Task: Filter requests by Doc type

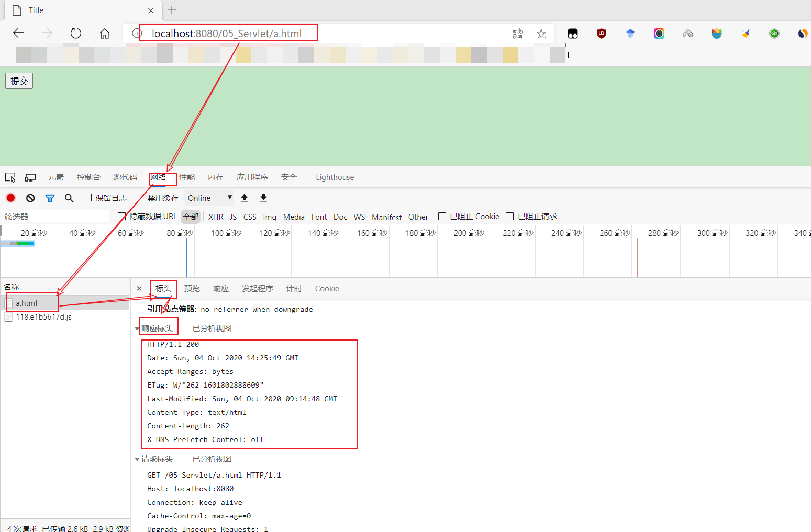Action: [340, 217]
